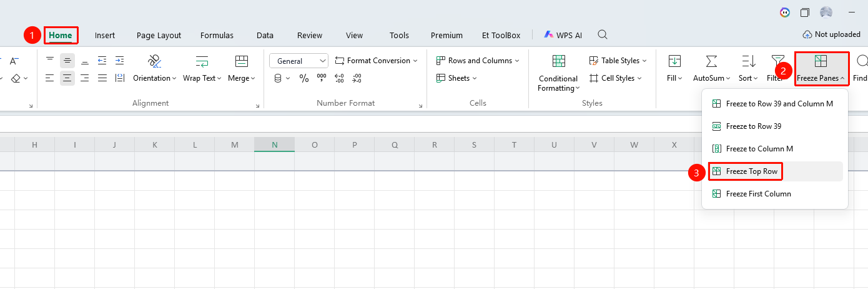
Task: Open Conditional Formatting
Action: pos(558,73)
